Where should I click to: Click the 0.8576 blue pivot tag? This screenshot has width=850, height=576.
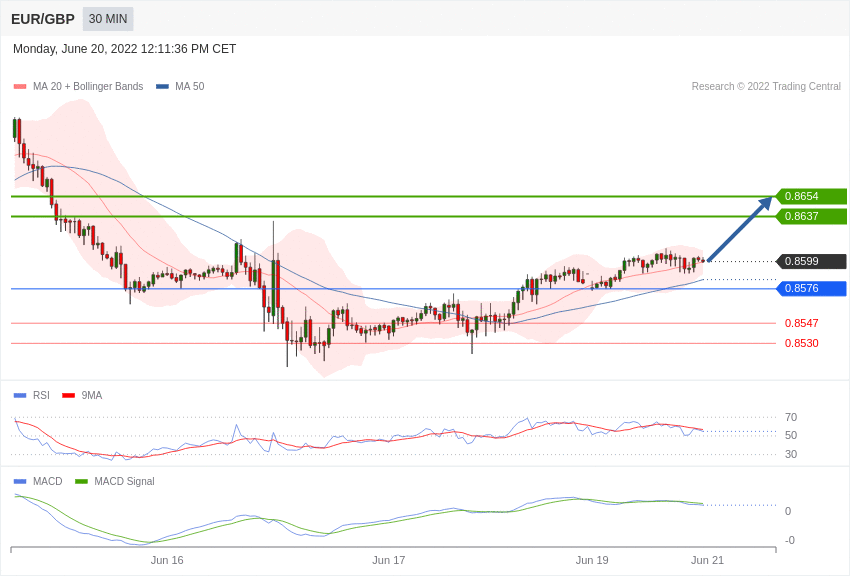pos(811,288)
